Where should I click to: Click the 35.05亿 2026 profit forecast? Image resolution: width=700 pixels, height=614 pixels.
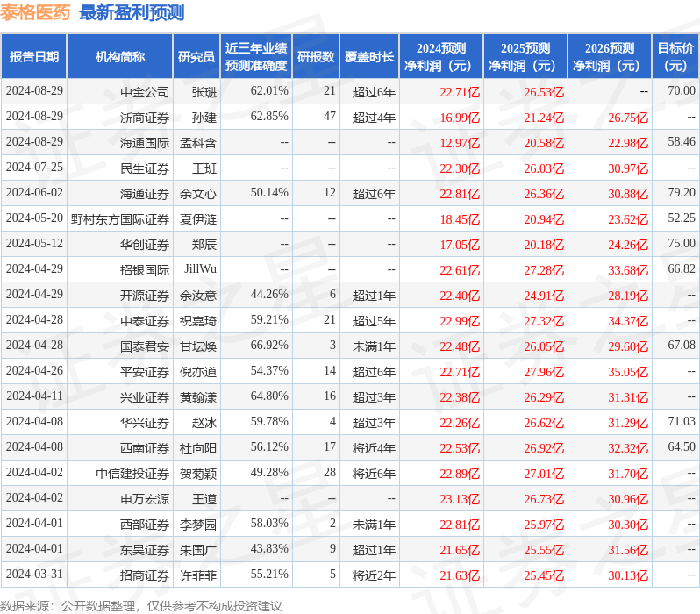coord(628,372)
